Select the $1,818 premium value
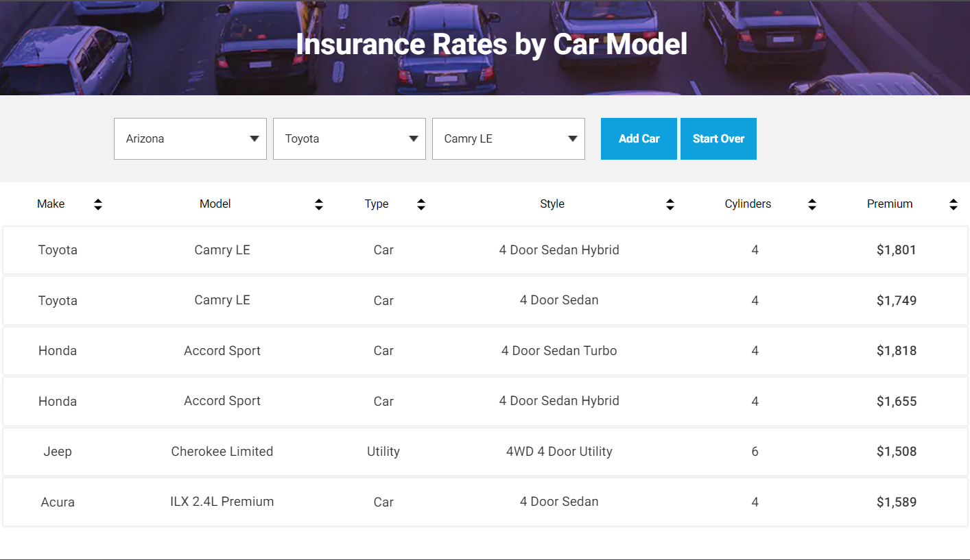The height and width of the screenshot is (560, 970). click(x=897, y=351)
